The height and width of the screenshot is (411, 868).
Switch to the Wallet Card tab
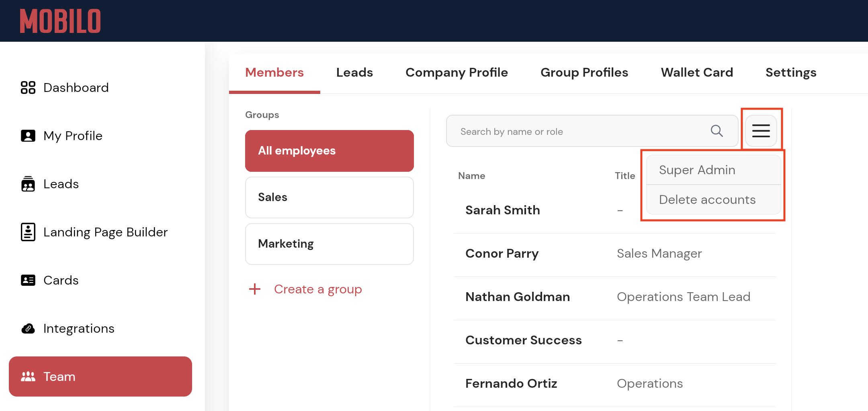(x=697, y=72)
